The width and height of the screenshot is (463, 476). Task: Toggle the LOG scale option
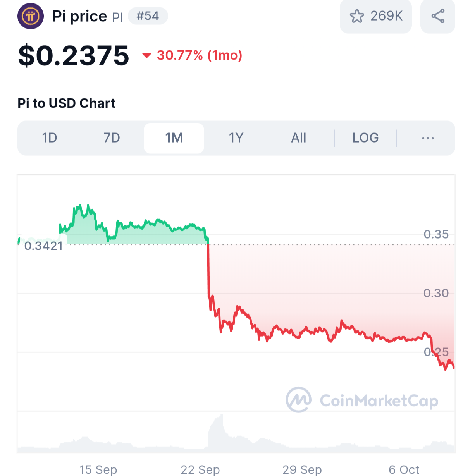click(x=365, y=138)
